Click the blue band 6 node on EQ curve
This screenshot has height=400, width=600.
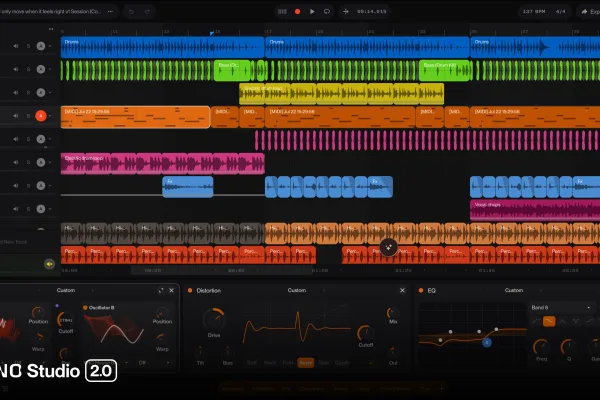click(x=487, y=343)
